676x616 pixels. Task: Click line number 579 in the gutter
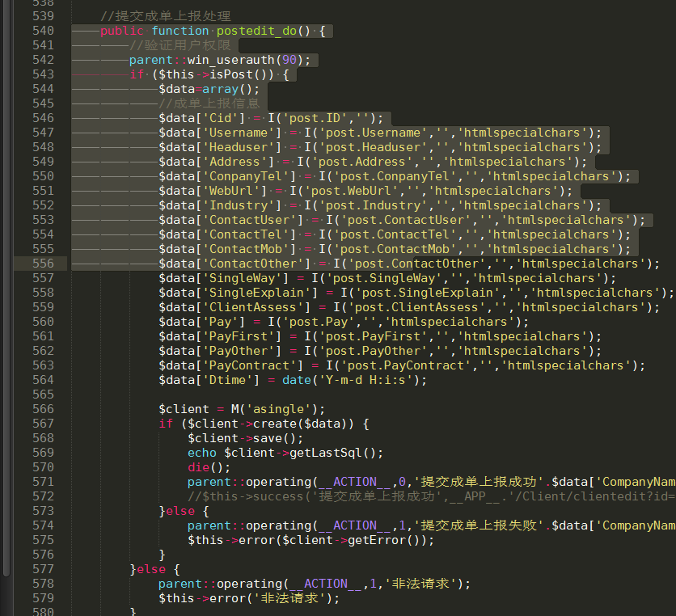(x=43, y=599)
